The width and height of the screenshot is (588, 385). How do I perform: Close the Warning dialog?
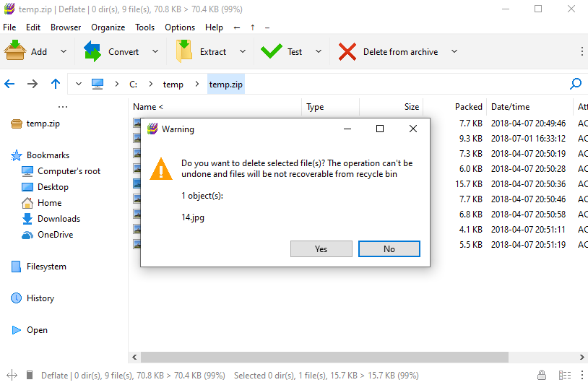click(413, 129)
